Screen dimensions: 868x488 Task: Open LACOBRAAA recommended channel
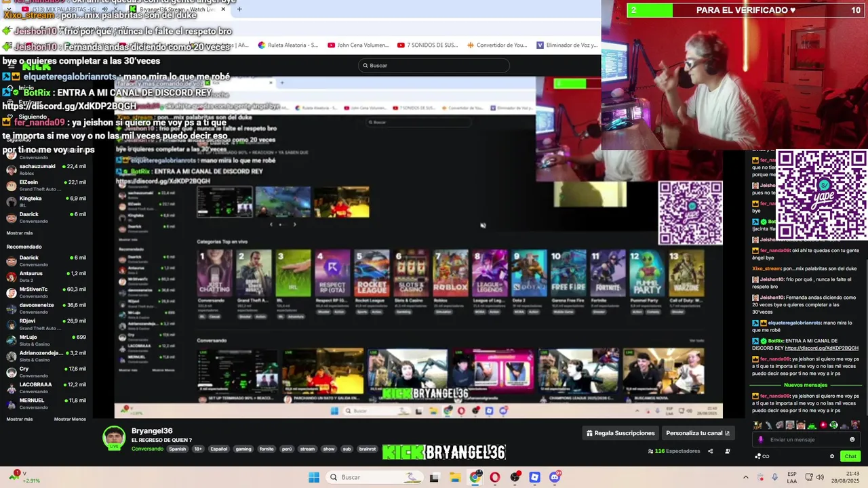point(47,388)
